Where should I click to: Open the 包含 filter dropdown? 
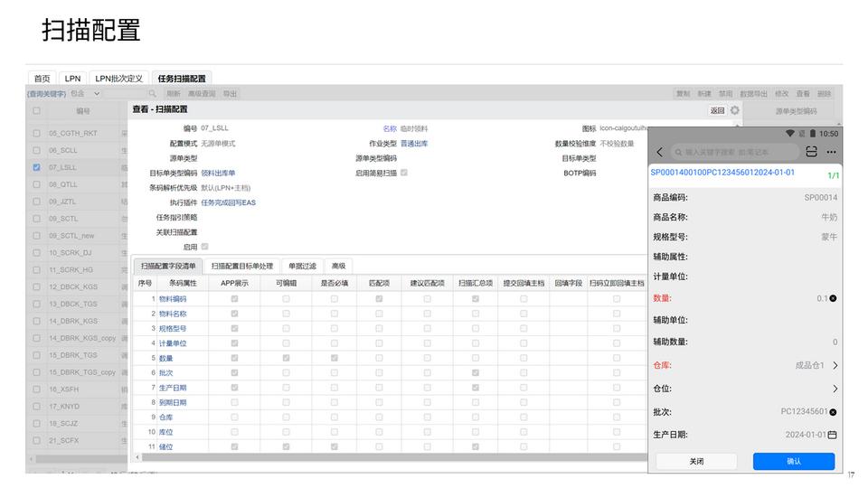83,93
